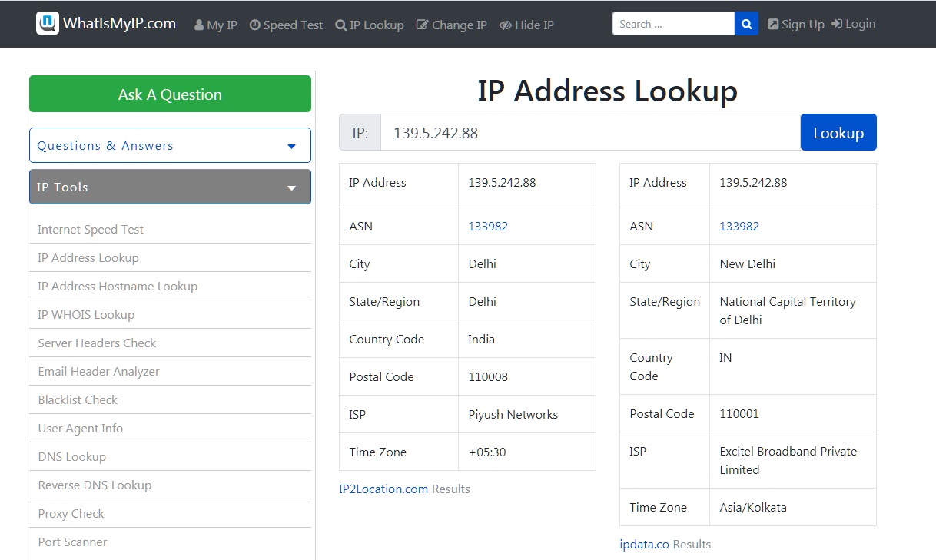The width and height of the screenshot is (936, 560).
Task: Click the WhatIsMyIP.com logo icon
Action: (x=48, y=23)
